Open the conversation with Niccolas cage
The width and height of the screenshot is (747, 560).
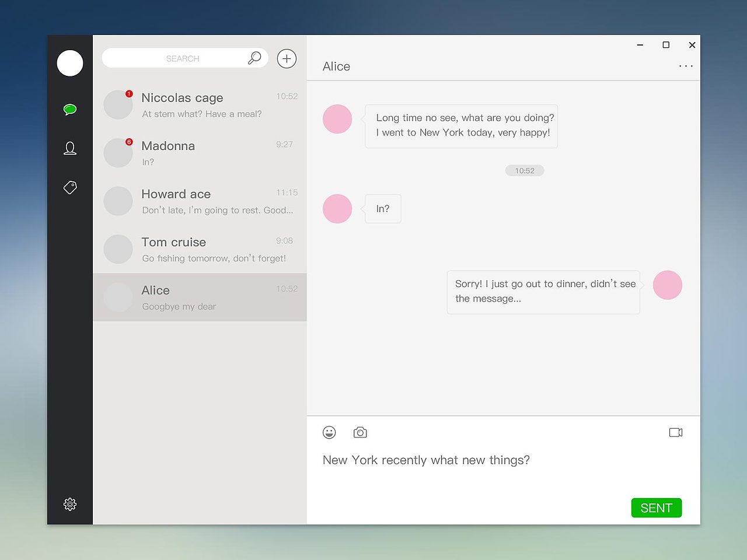point(200,104)
